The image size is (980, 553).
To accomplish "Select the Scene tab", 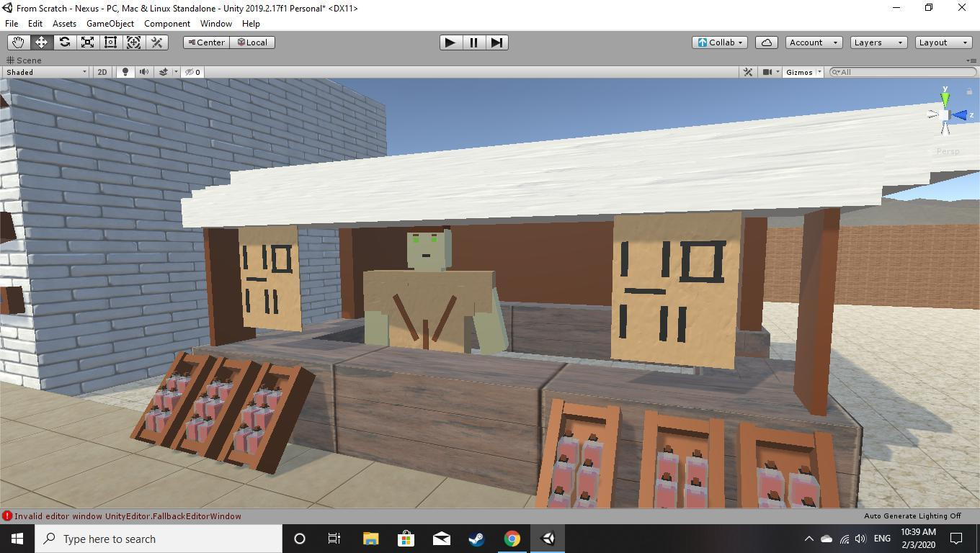I will coord(24,60).
